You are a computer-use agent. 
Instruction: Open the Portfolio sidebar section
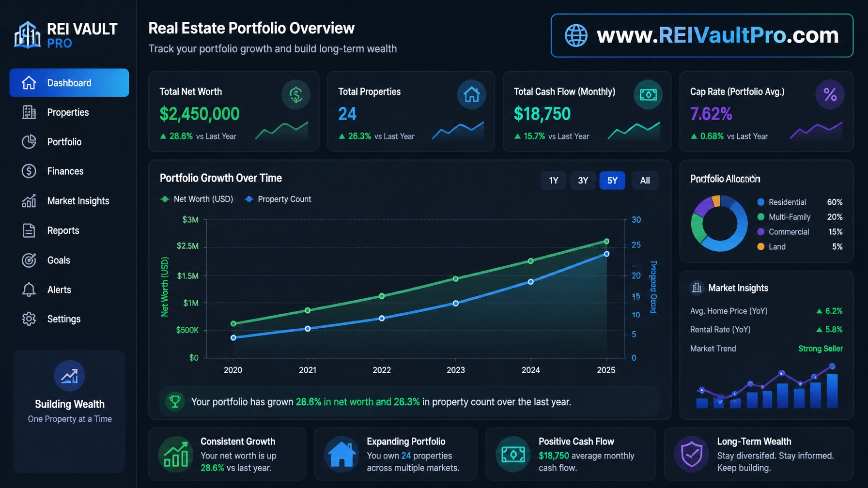coord(69,142)
